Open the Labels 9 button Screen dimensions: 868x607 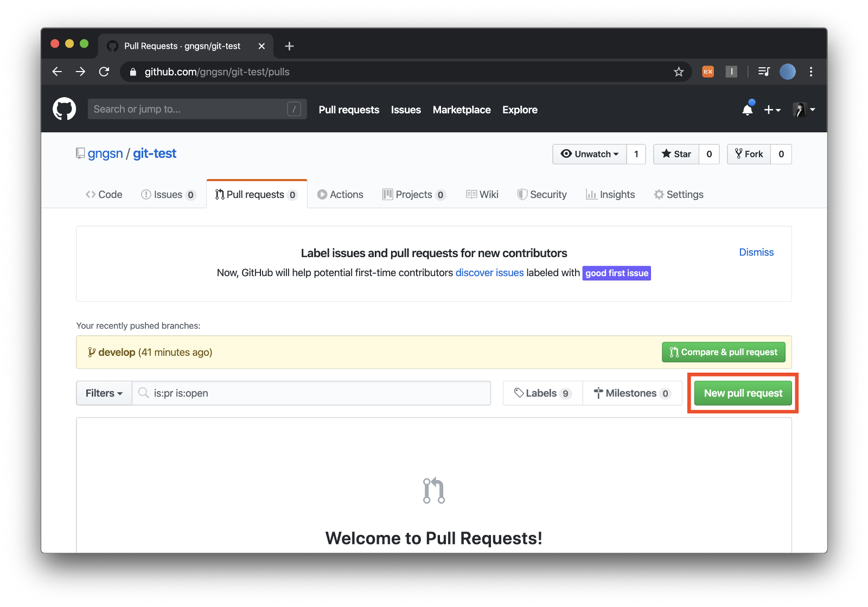pos(542,393)
